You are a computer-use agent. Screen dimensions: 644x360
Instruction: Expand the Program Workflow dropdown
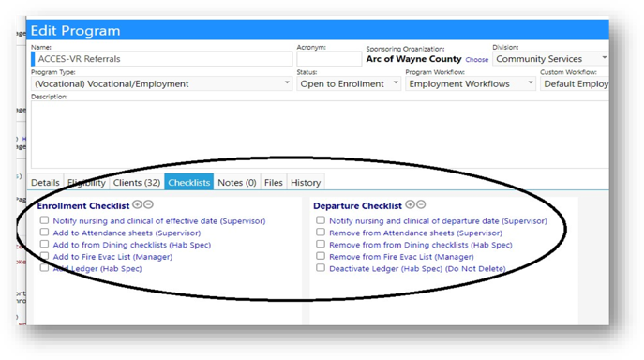click(471, 83)
